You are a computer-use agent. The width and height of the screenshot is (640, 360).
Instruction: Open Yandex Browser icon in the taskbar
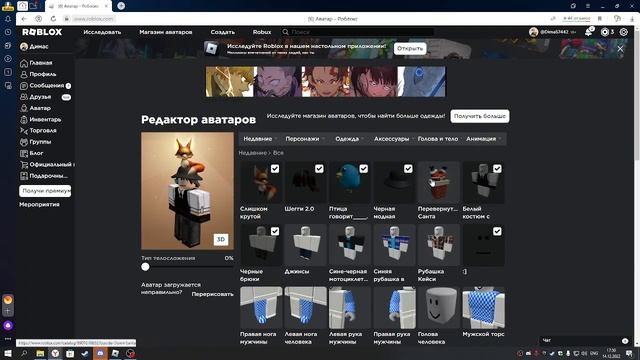tap(55, 353)
